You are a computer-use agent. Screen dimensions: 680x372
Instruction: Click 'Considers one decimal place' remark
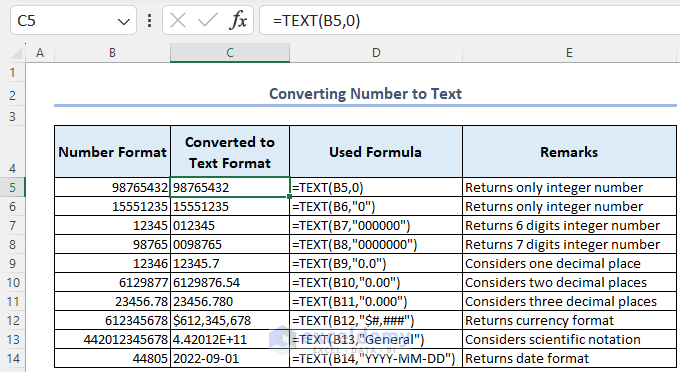[x=569, y=263]
